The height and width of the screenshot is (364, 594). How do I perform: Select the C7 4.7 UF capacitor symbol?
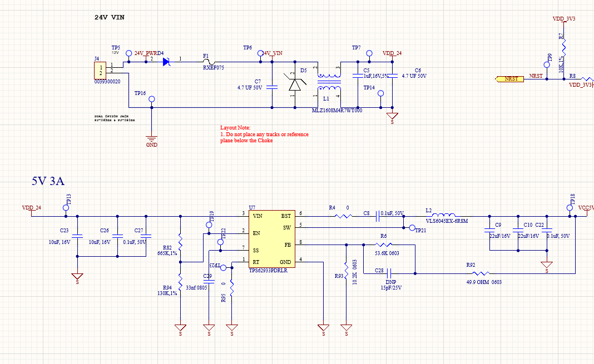(272, 87)
